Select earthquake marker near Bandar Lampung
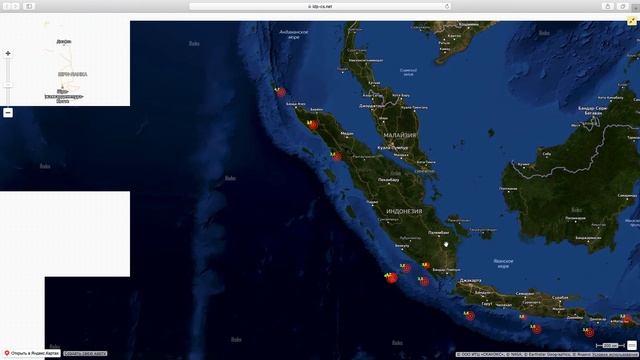This screenshot has width=640, height=360. 426,265
